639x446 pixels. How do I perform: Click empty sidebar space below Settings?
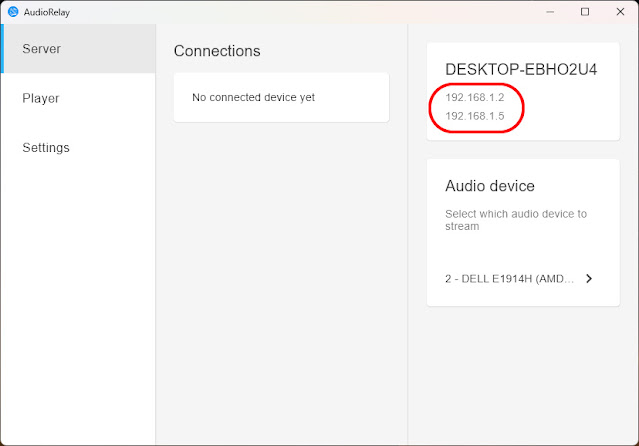[78, 300]
